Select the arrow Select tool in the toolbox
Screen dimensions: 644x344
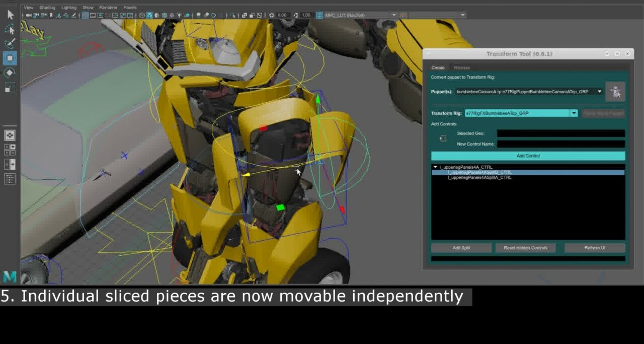pos(10,15)
